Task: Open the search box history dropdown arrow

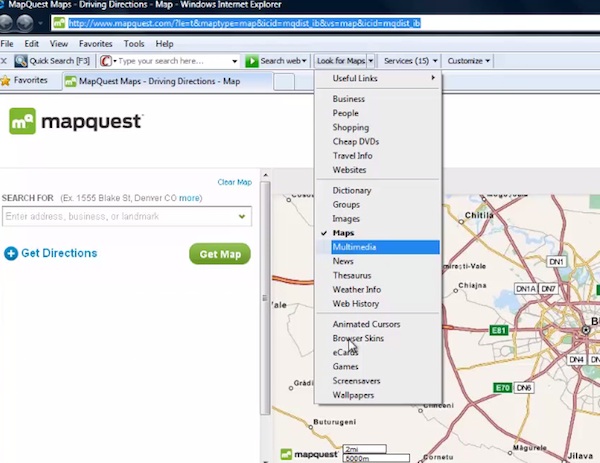Action: coord(235,61)
